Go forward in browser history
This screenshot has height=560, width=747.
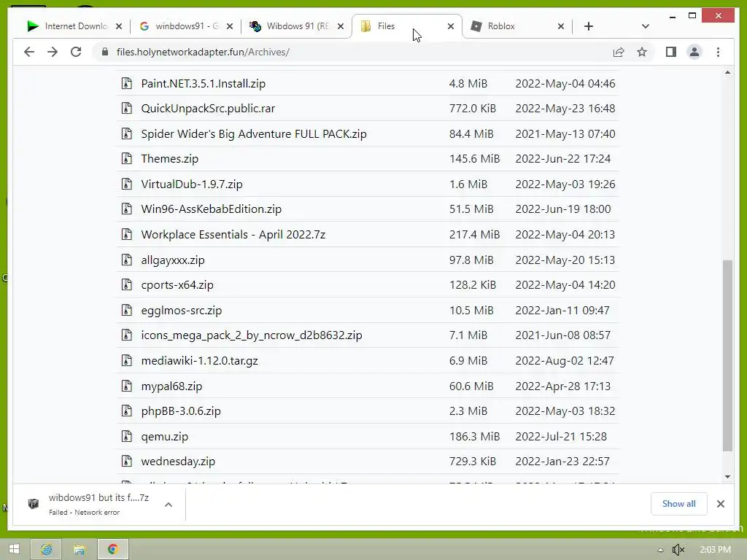pos(53,52)
